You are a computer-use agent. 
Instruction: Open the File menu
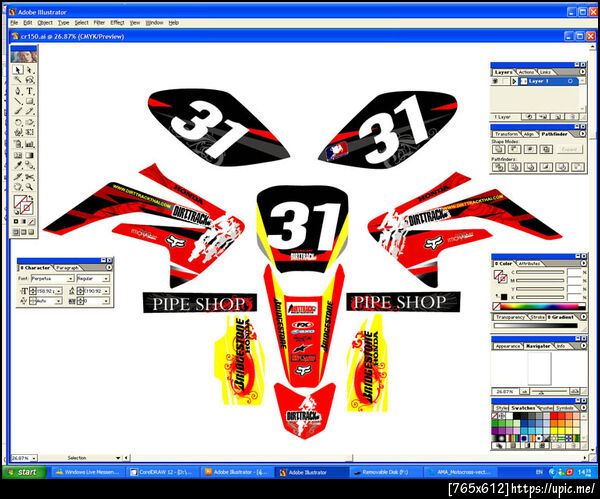[14, 23]
